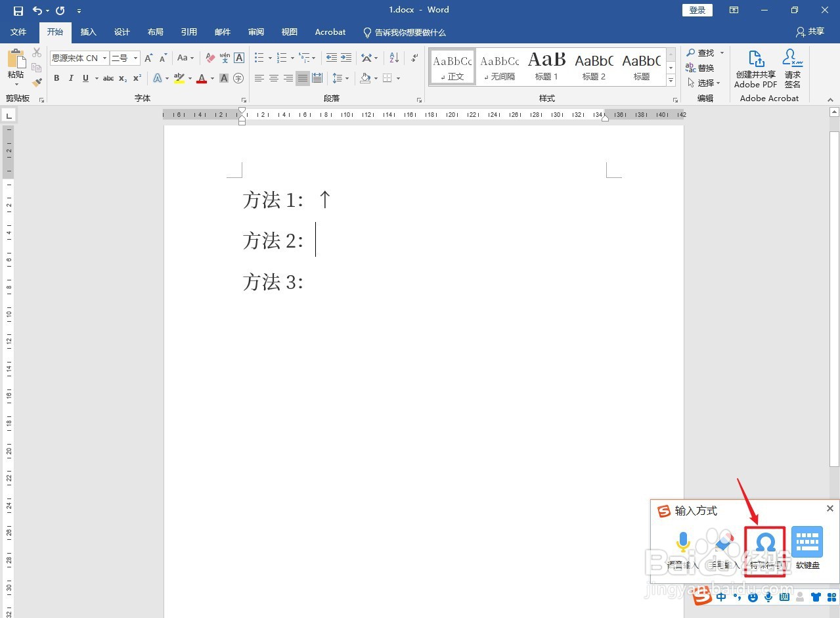Switch to the 审阅 tab

[x=255, y=32]
